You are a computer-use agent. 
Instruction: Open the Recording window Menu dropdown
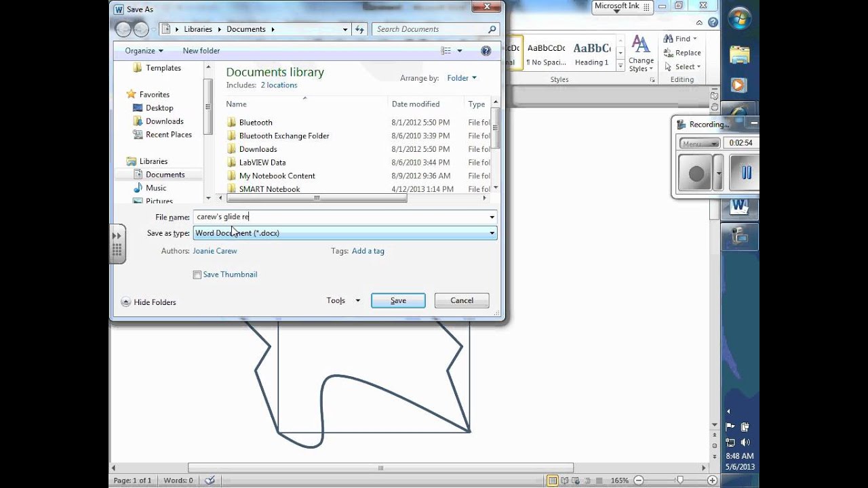coord(700,144)
